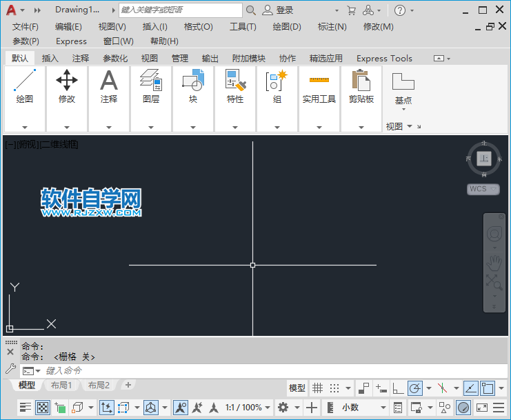Toggle transparency display
Image resolution: width=511 pixels, height=420 pixels.
(43, 408)
